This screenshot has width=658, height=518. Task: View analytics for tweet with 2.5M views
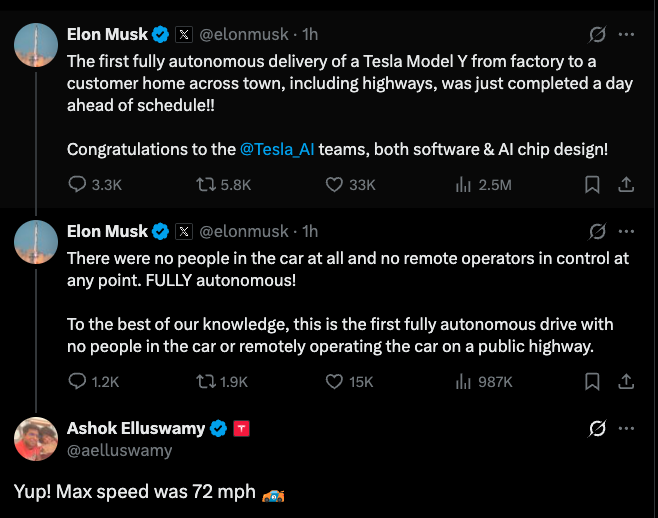[463, 184]
